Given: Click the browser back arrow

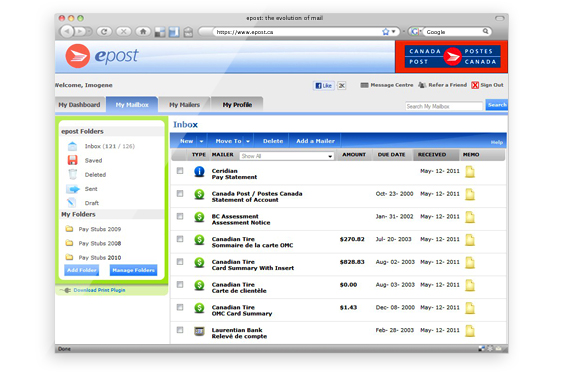Looking at the screenshot, I should 67,32.
